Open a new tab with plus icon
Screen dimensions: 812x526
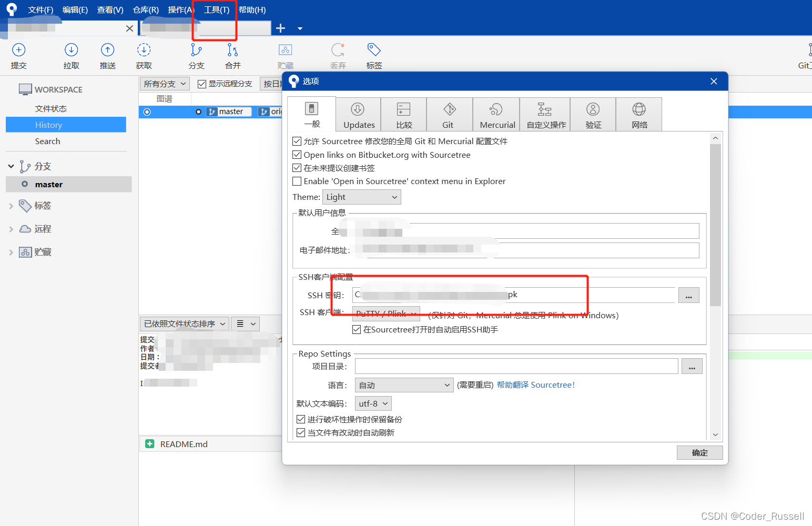[280, 28]
